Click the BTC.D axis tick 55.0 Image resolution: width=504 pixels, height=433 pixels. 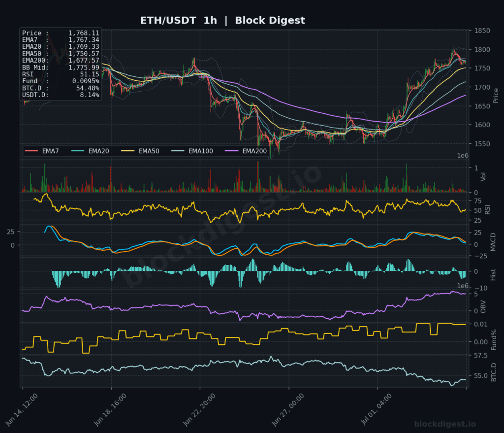[480, 376]
